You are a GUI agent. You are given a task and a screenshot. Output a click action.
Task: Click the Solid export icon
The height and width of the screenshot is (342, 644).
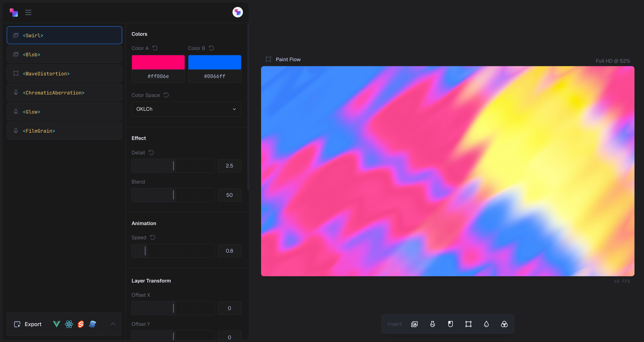click(x=93, y=324)
